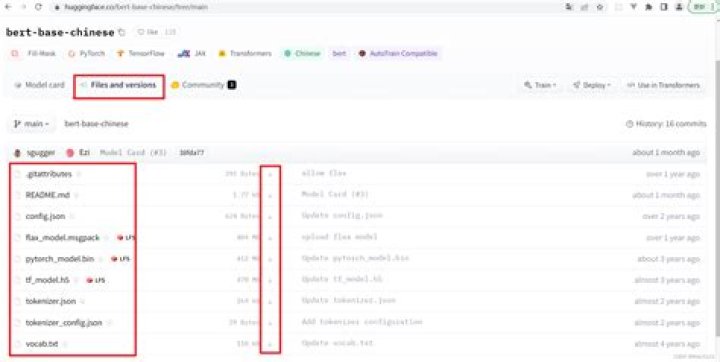This screenshot has height=362, width=720.
Task: Open the extensions puzzle icon
Action: click(x=648, y=7)
